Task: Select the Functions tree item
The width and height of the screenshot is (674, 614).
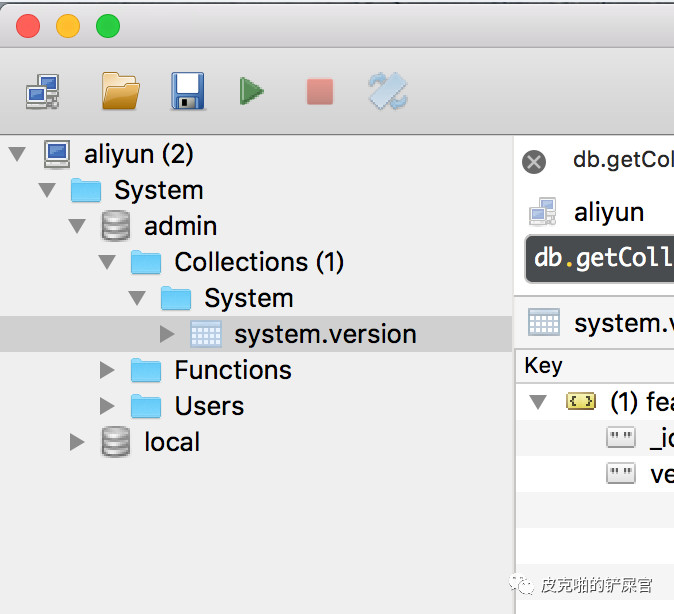Action: click(233, 370)
